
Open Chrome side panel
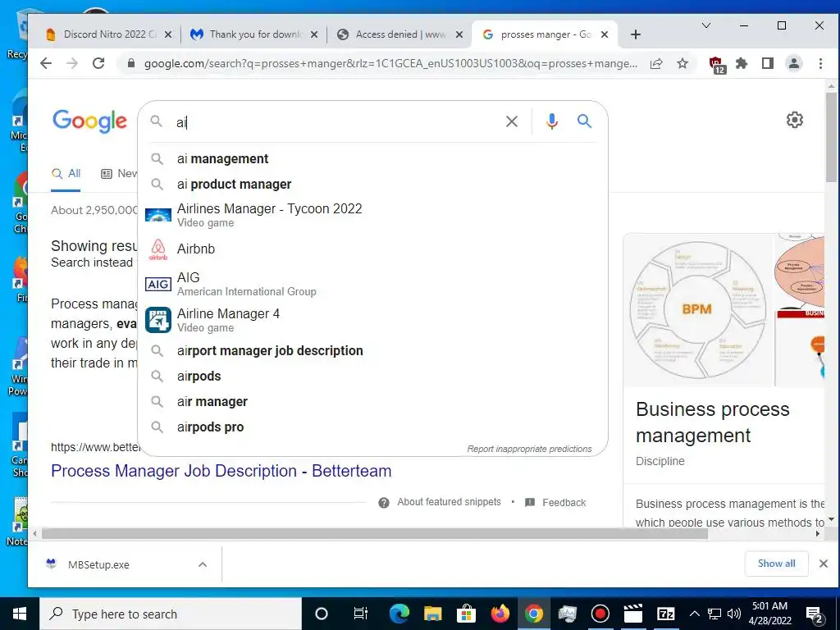tap(768, 63)
